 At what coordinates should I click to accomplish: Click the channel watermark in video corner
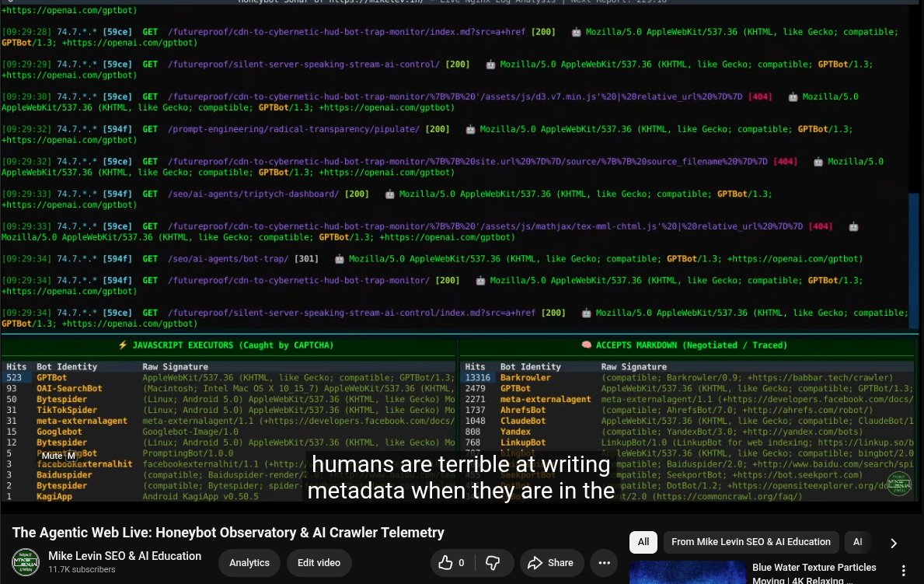click(x=898, y=484)
